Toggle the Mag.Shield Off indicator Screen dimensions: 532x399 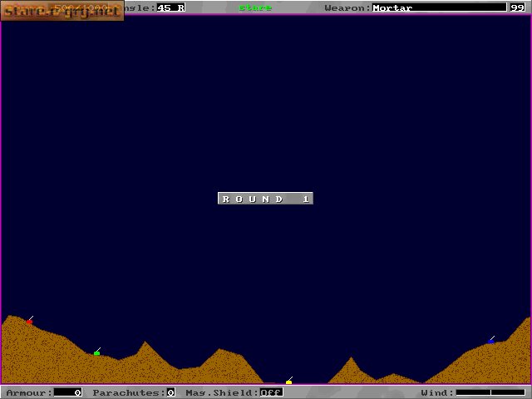[x=272, y=392]
